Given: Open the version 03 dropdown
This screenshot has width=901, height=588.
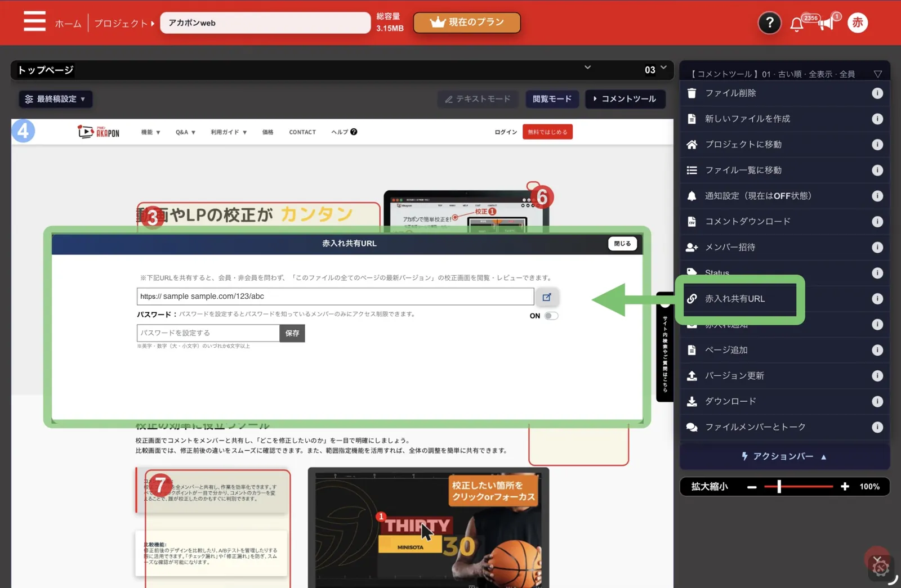Looking at the screenshot, I should (x=655, y=69).
